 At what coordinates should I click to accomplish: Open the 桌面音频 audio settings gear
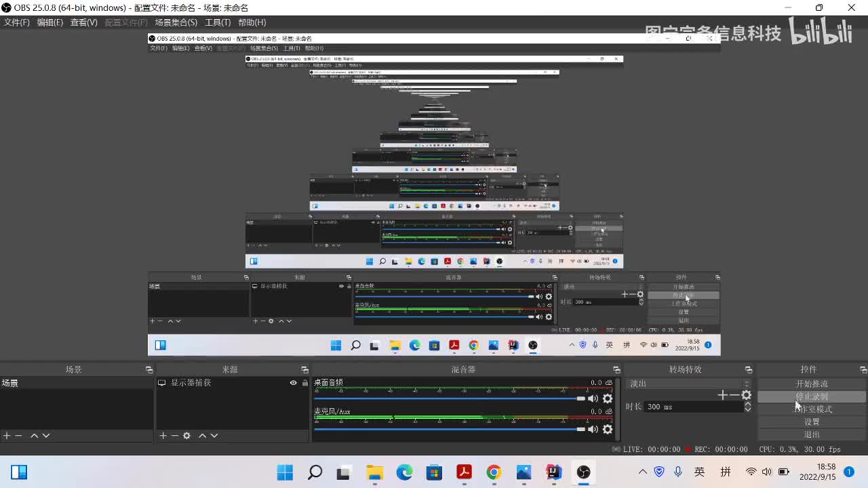[x=608, y=399]
